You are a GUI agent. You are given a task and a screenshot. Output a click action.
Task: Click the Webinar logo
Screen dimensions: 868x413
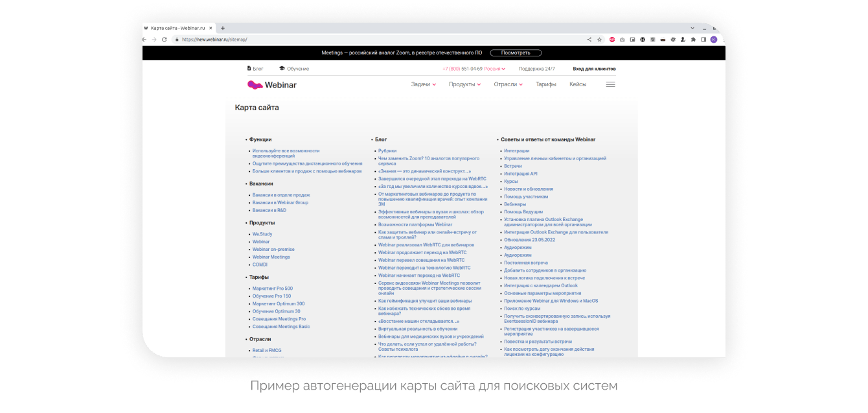tap(272, 84)
